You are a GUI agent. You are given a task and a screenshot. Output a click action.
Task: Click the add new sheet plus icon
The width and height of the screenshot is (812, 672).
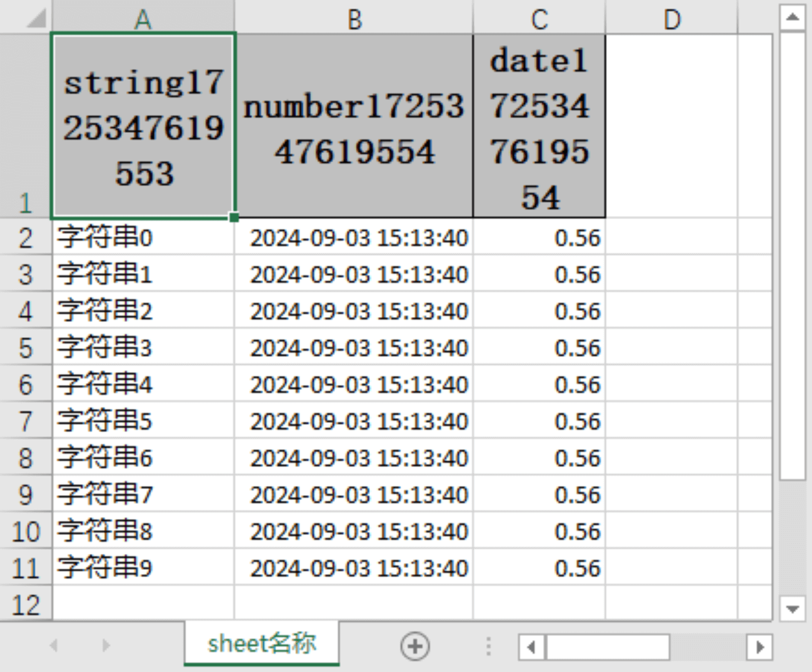(415, 646)
